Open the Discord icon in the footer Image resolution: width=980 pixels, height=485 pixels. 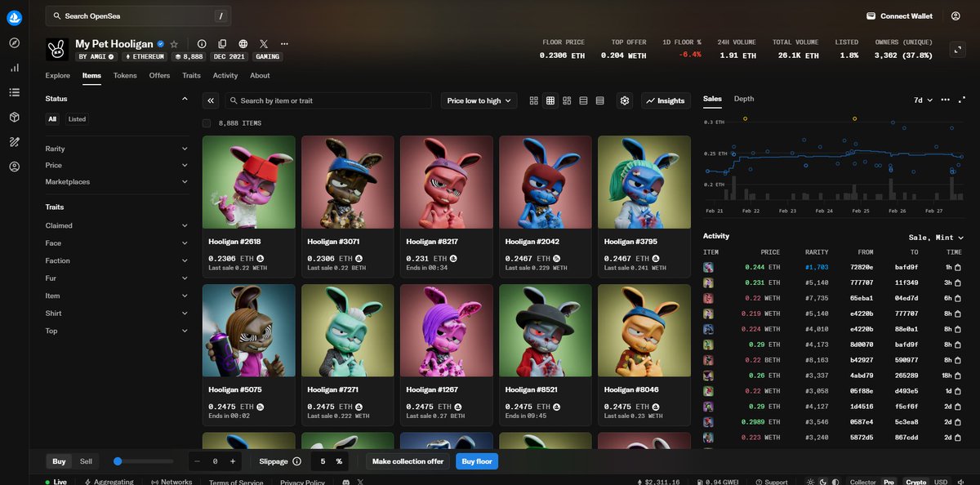pyautogui.click(x=348, y=483)
